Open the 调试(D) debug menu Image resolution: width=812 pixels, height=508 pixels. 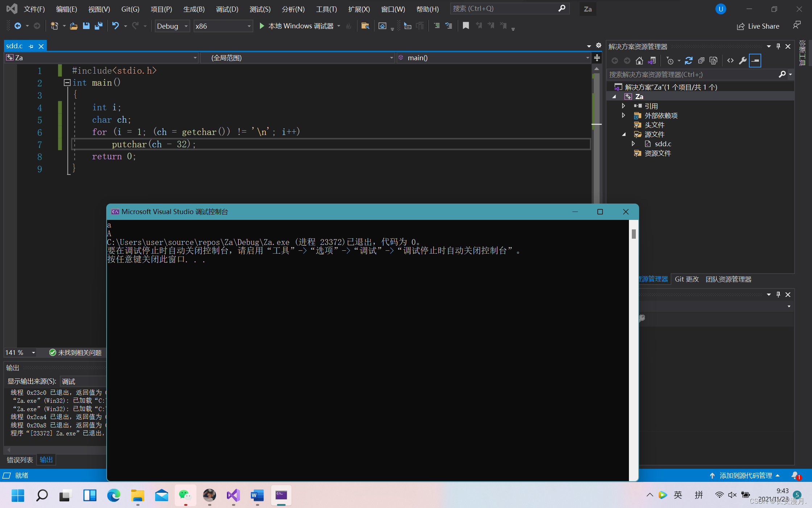point(227,9)
